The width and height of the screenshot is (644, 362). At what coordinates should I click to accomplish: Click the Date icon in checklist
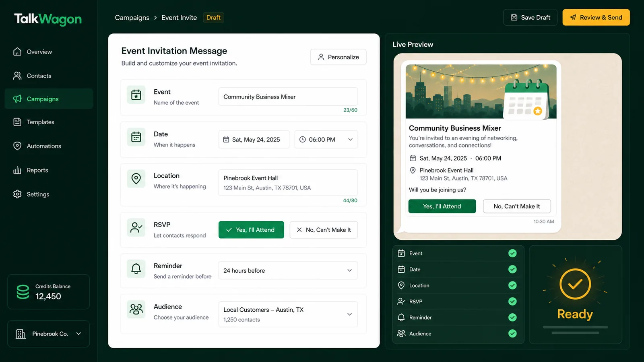401,269
